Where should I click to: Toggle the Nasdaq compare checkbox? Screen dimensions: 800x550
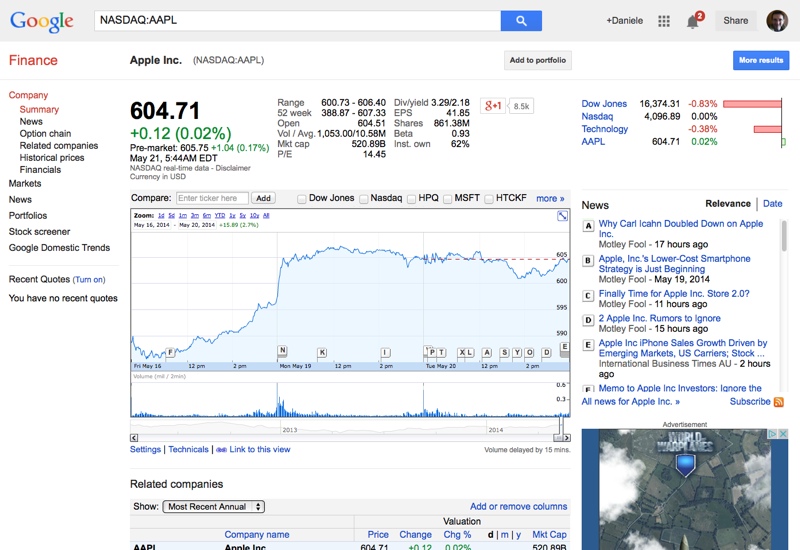tap(363, 198)
